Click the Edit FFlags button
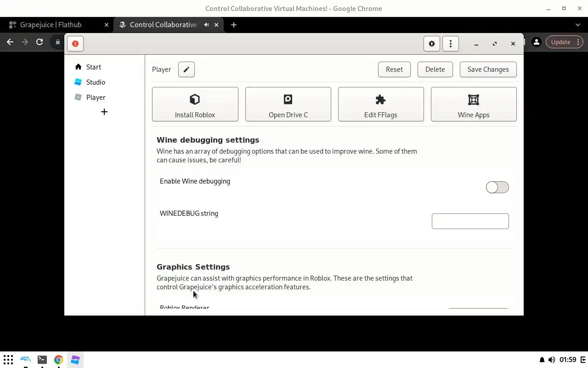 [x=381, y=104]
